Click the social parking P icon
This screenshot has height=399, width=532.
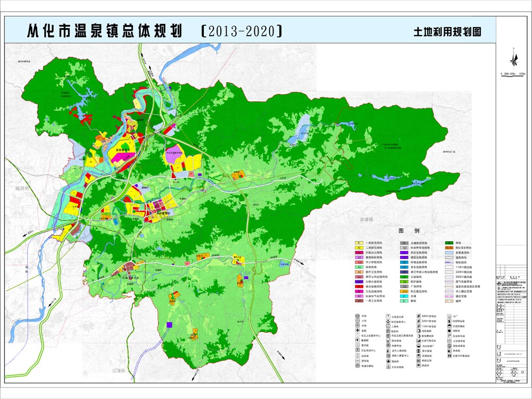pyautogui.click(x=450, y=336)
